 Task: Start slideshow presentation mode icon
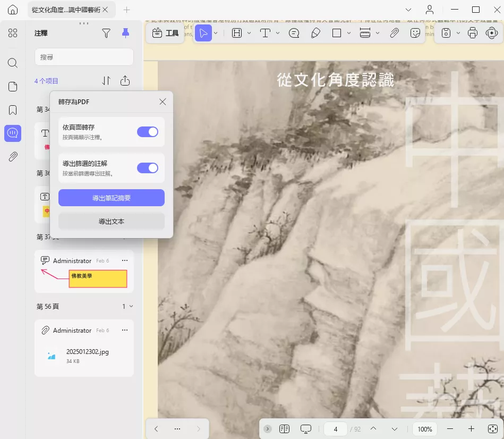306,429
